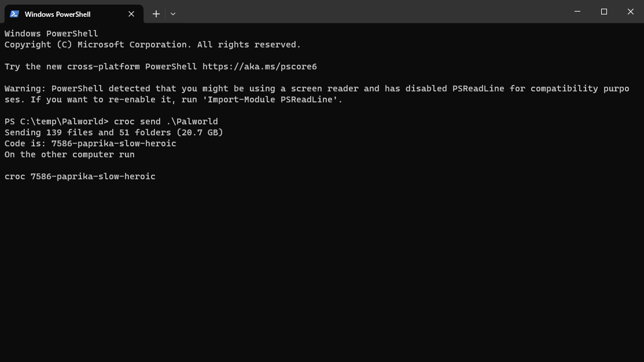Viewport: 644px width, 362px height.
Task: Click the empty terminal area below the output
Action: click(x=322, y=271)
